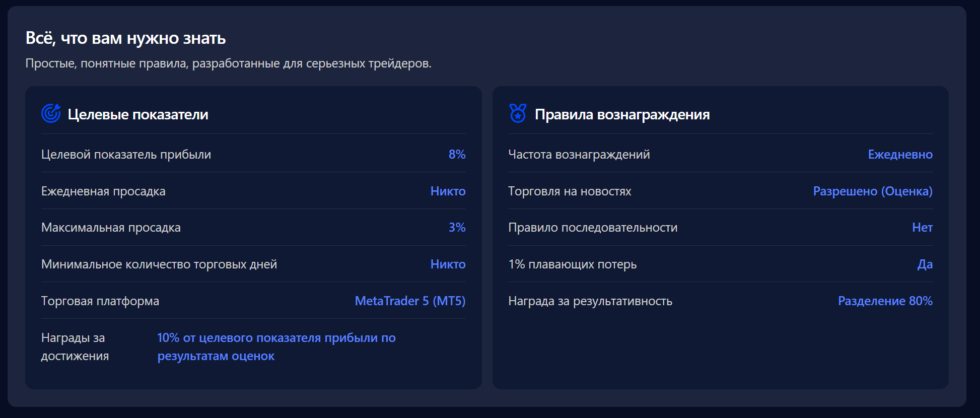This screenshot has height=418, width=980.
Task: Click the Торговая платформа label
Action: click(100, 301)
